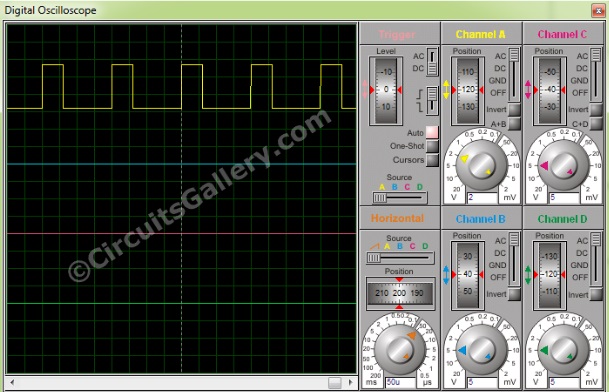Click the Channel A voltage scale knob

tap(481, 165)
